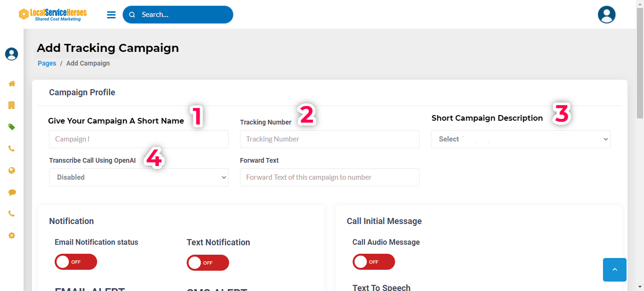Click the Pages breadcrumb link
This screenshot has height=291, width=644.
[47, 63]
